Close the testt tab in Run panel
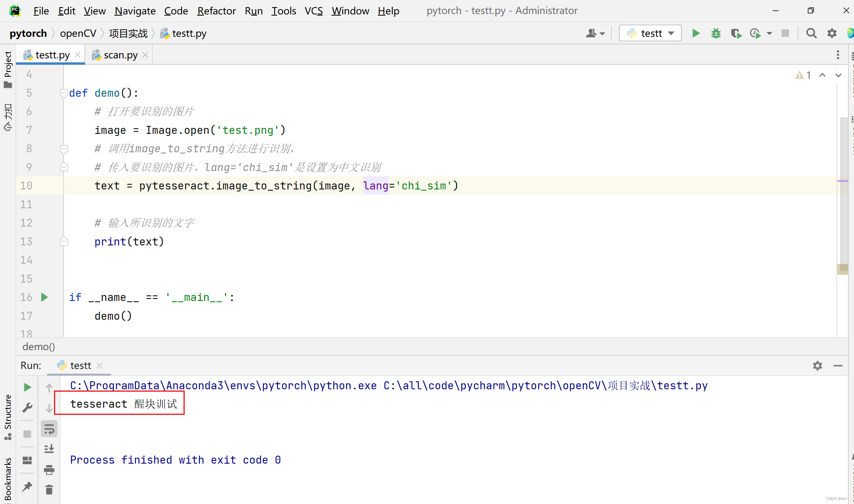This screenshot has height=504, width=854. tap(100, 366)
